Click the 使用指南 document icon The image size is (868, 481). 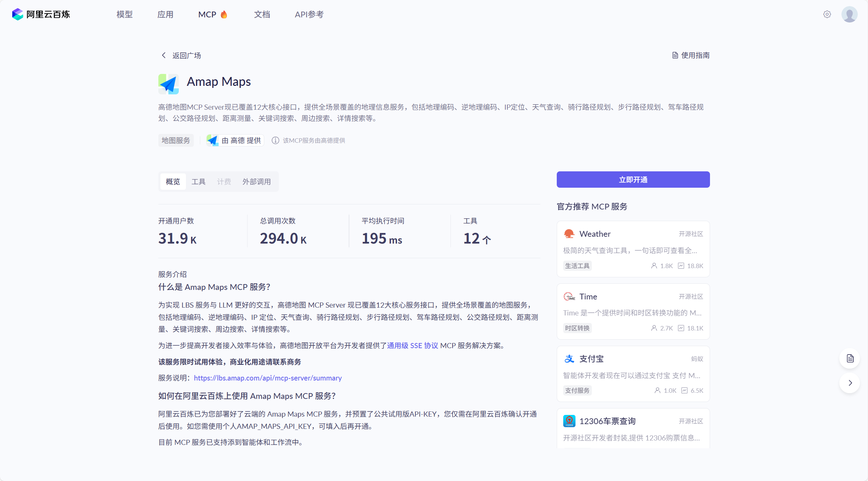[x=675, y=55]
